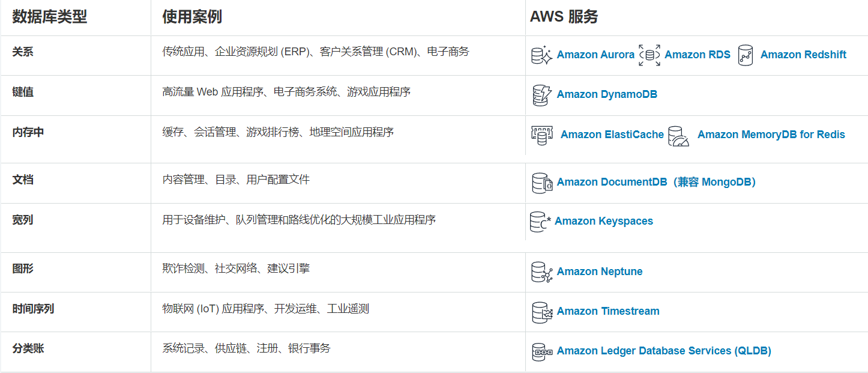Open the Amazon DynamoDB link
The width and height of the screenshot is (868, 373).
point(607,94)
